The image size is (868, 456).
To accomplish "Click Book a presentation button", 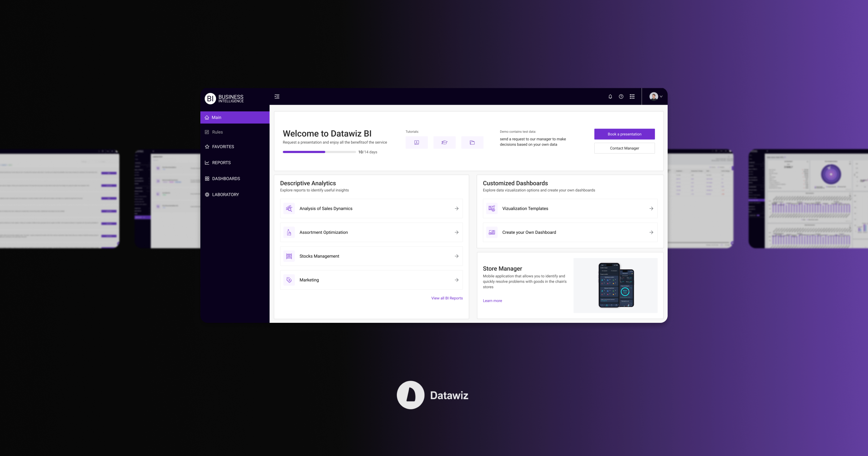I will click(625, 134).
